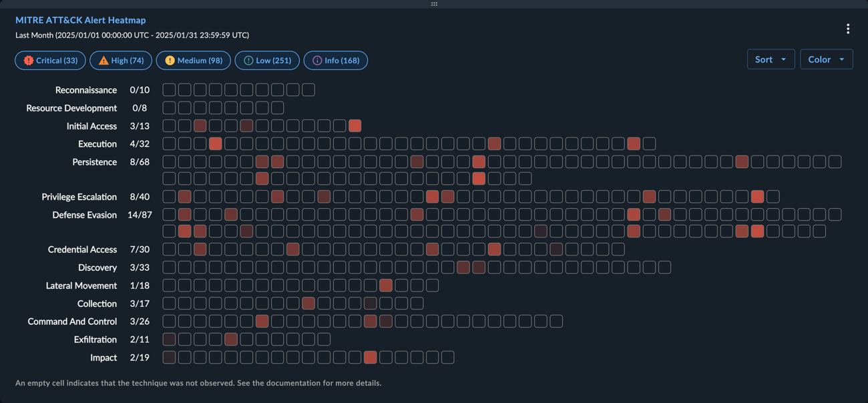This screenshot has height=403, width=868.
Task: Click the brightest highlighted cell in Command And Control
Action: pos(262,322)
